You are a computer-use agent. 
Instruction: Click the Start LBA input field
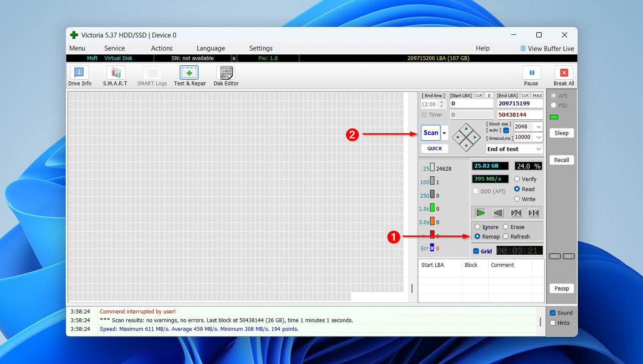471,103
